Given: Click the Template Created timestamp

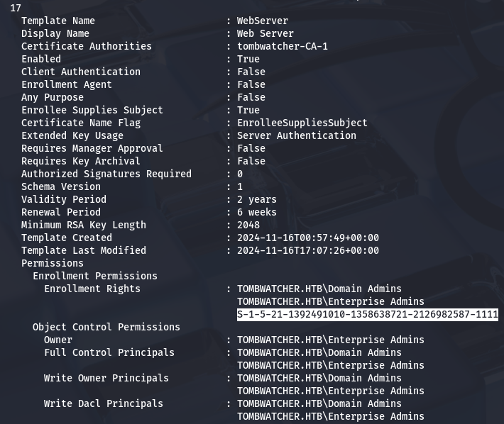Looking at the screenshot, I should pos(307,238).
